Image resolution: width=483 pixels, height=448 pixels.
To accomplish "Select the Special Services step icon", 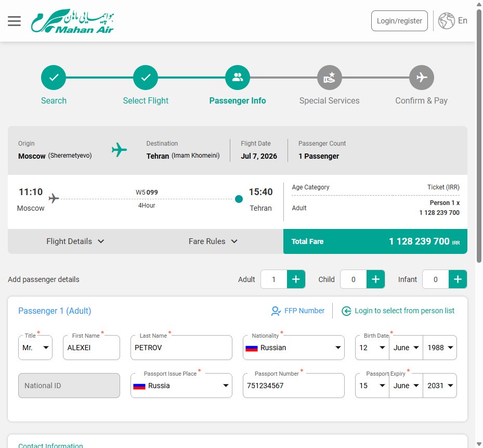I will (329, 78).
